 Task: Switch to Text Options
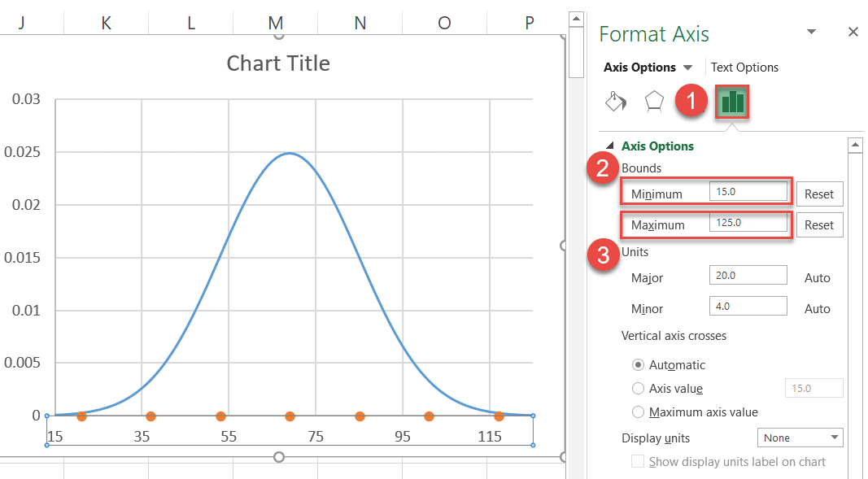(744, 67)
